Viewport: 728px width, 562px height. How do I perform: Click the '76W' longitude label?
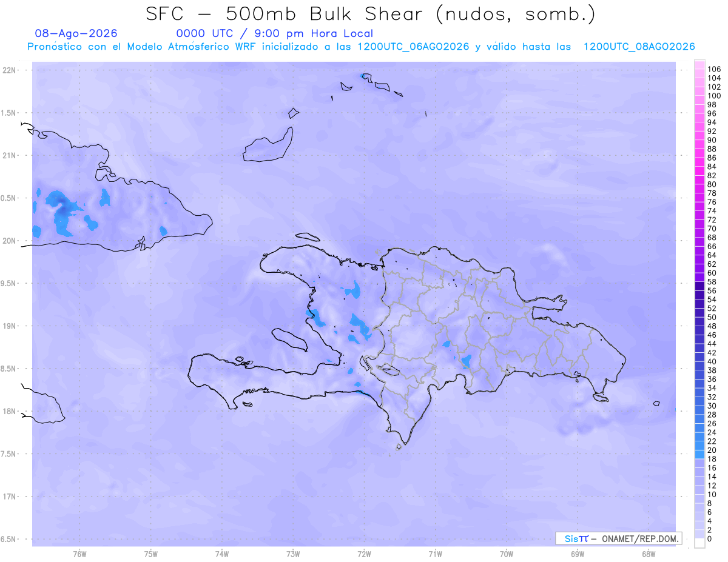79,554
